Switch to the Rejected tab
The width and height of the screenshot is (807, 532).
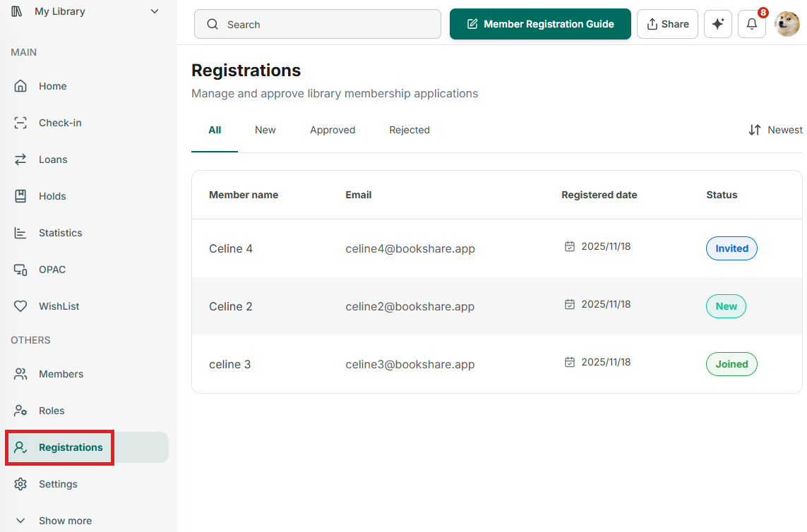(x=410, y=130)
